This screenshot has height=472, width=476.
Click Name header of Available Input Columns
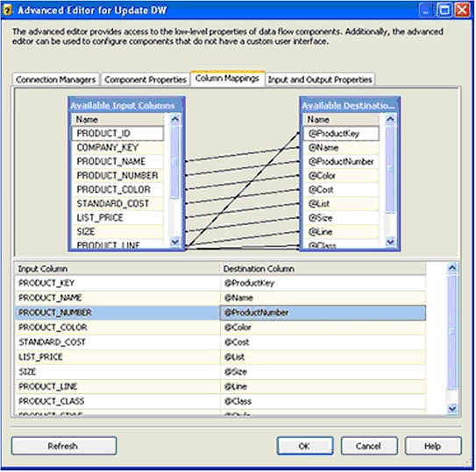pyautogui.click(x=117, y=119)
